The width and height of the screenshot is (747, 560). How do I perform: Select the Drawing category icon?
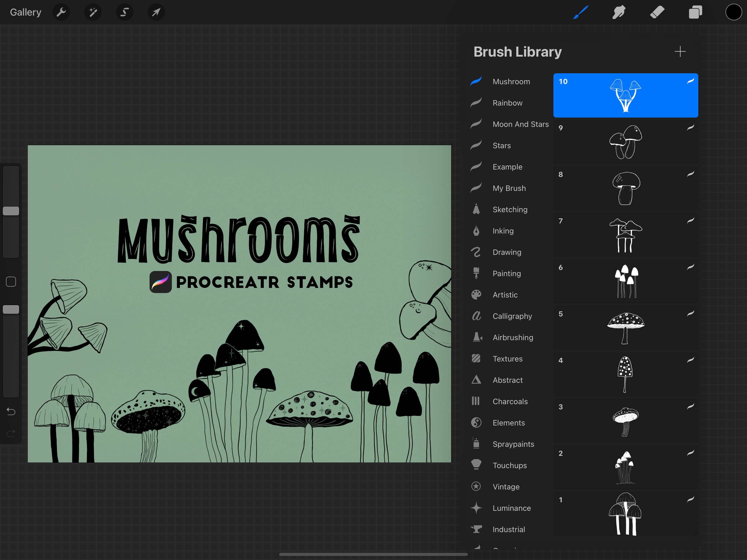[476, 252]
